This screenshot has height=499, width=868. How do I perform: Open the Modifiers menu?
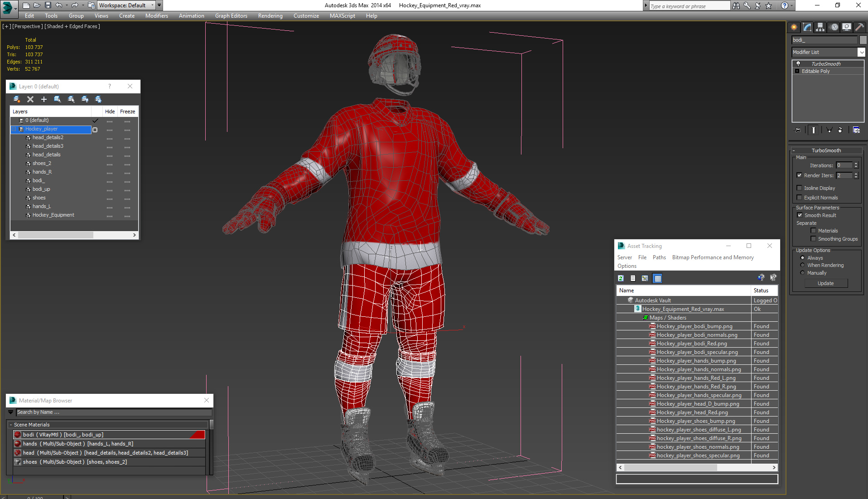pyautogui.click(x=157, y=16)
